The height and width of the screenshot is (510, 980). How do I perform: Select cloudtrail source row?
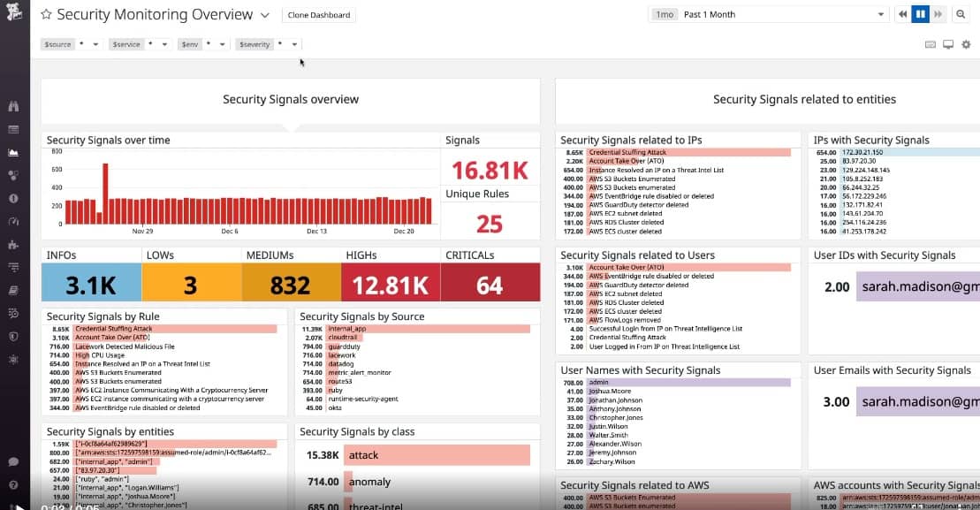point(415,338)
